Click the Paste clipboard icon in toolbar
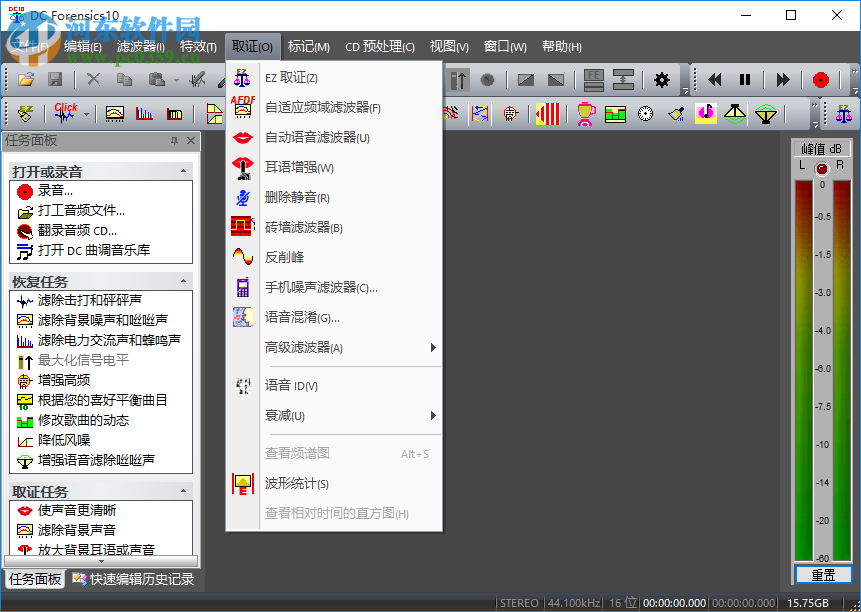Screen dimensions: 861x612 pyautogui.click(x=156, y=80)
